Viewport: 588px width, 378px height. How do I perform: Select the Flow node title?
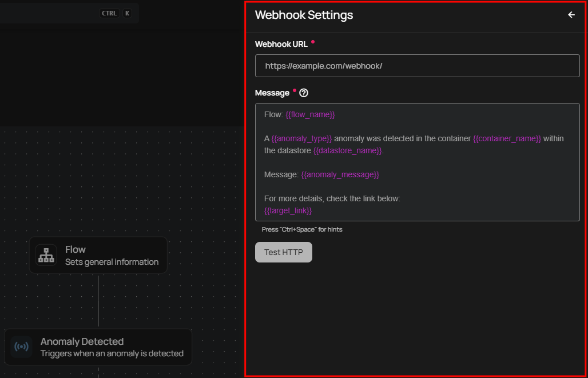(76, 249)
